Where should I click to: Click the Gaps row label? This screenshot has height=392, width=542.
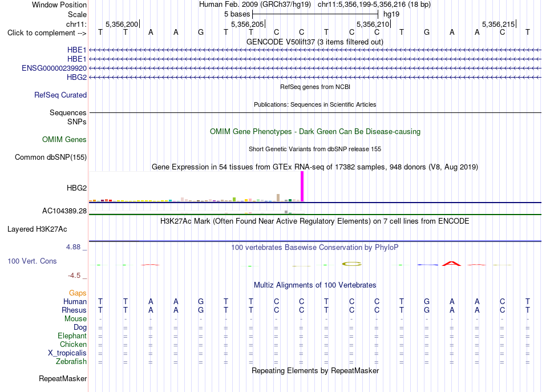pos(78,293)
